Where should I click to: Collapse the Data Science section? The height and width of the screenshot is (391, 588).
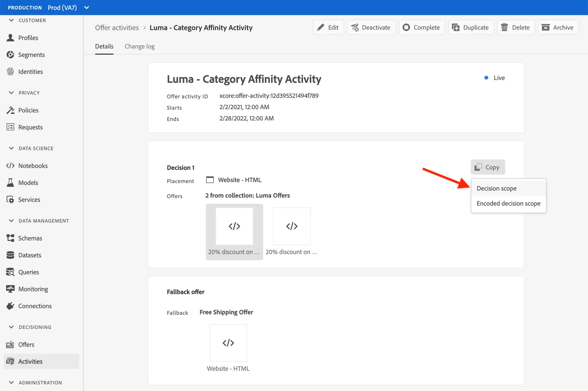(x=11, y=148)
